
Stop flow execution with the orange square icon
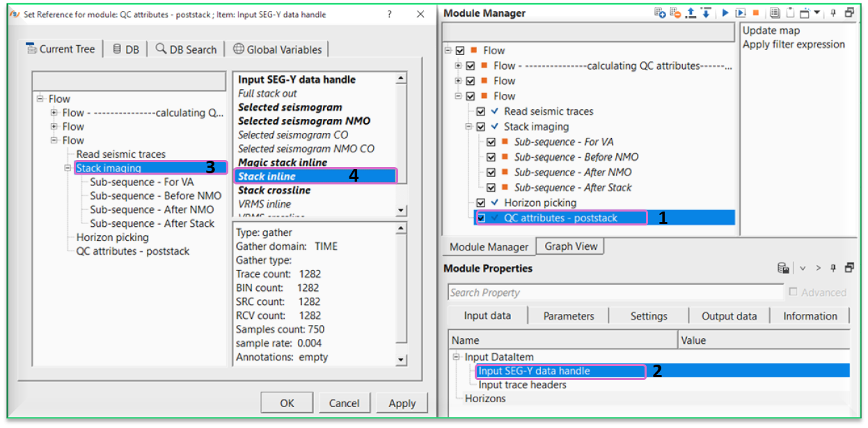click(756, 12)
